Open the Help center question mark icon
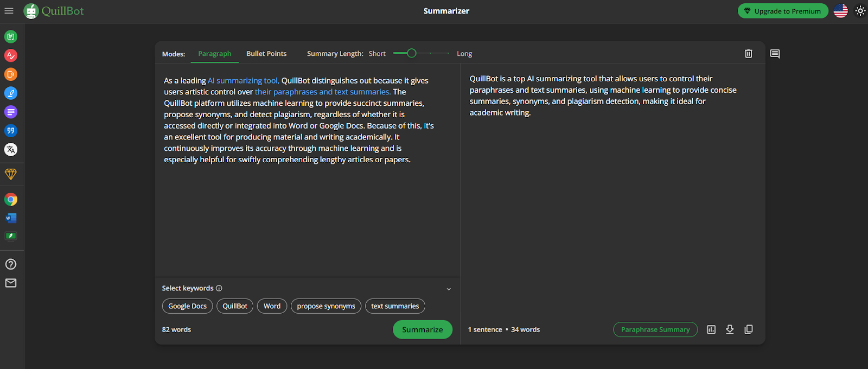 click(11, 264)
